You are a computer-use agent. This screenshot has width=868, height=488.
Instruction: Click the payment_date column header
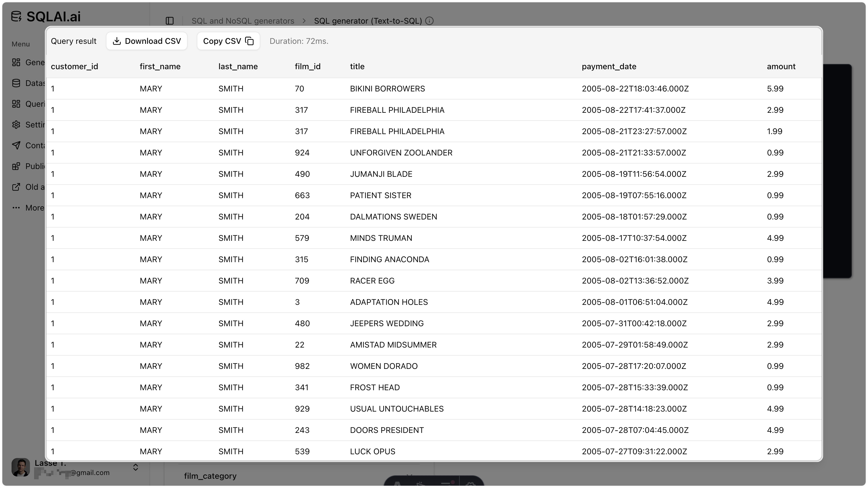(609, 66)
